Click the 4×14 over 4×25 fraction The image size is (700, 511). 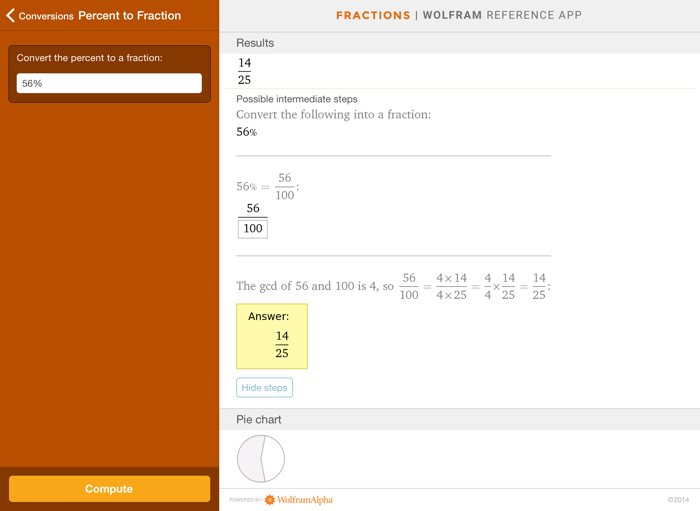tap(451, 287)
